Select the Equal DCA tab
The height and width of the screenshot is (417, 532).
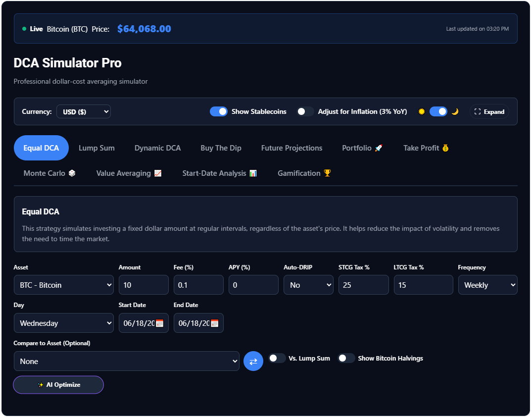click(41, 148)
